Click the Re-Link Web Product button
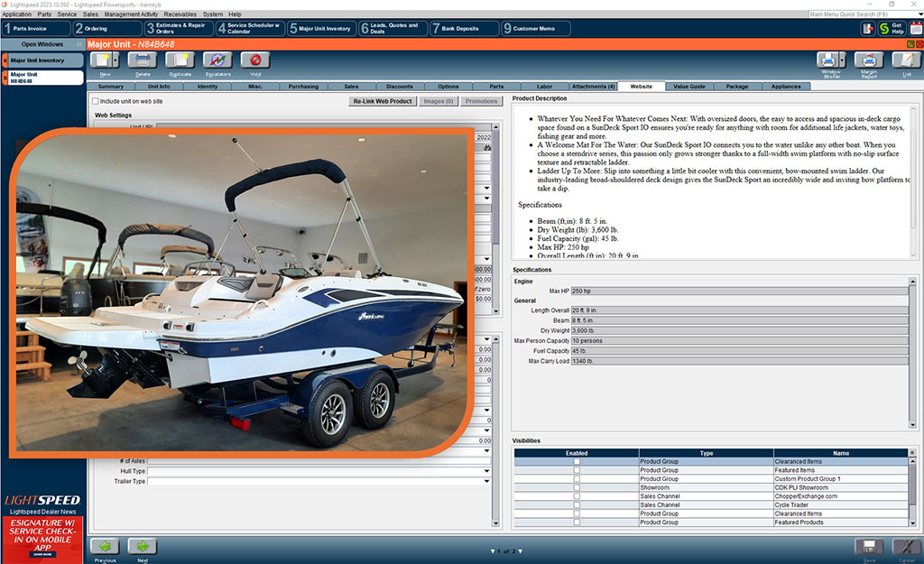 click(x=383, y=101)
